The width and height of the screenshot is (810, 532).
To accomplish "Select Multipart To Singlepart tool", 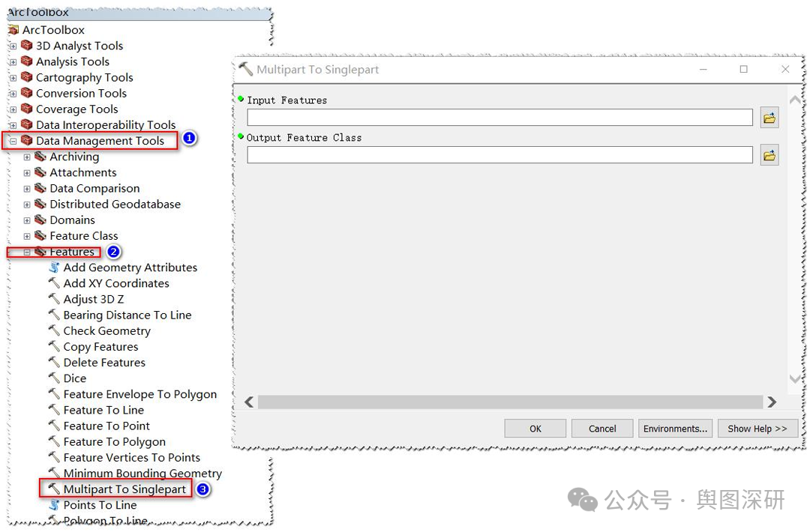I will click(124, 489).
